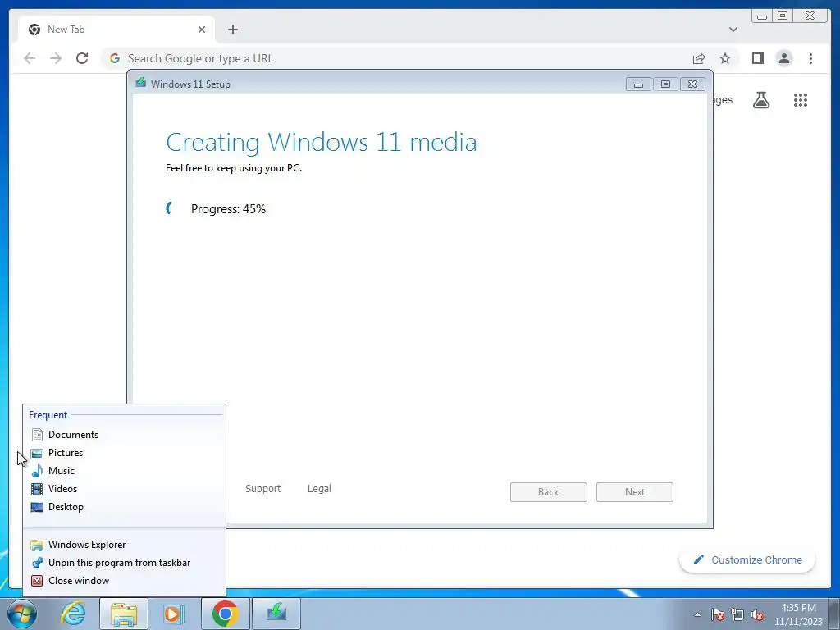The height and width of the screenshot is (630, 840).
Task: Open Music from the jump list
Action: tap(125, 471)
